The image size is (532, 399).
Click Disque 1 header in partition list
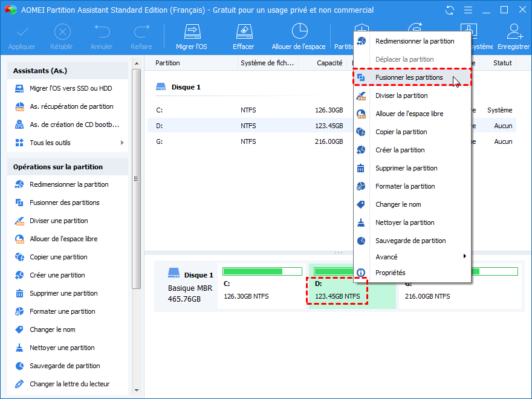[x=178, y=87]
